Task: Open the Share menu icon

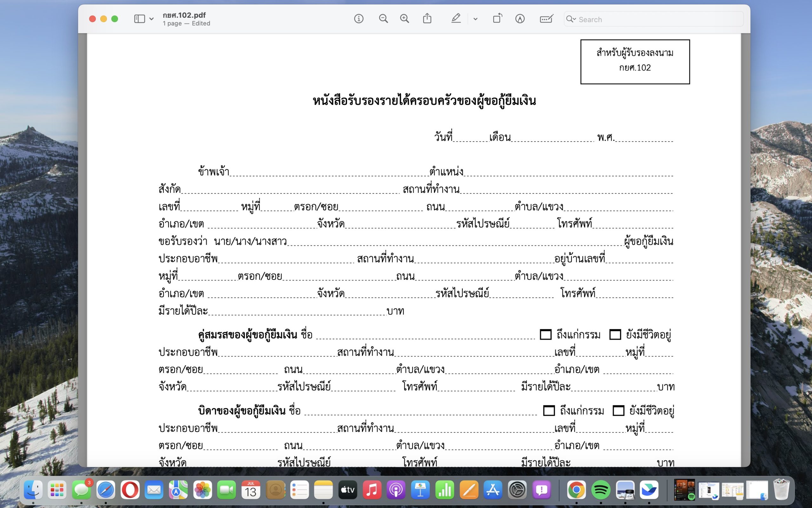Action: point(427,18)
